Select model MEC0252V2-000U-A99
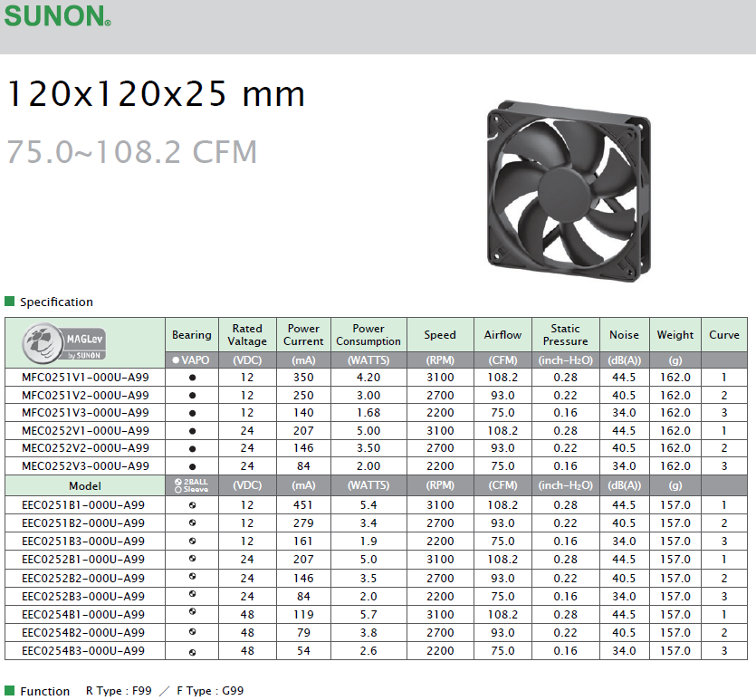756x700 pixels. coord(85,448)
